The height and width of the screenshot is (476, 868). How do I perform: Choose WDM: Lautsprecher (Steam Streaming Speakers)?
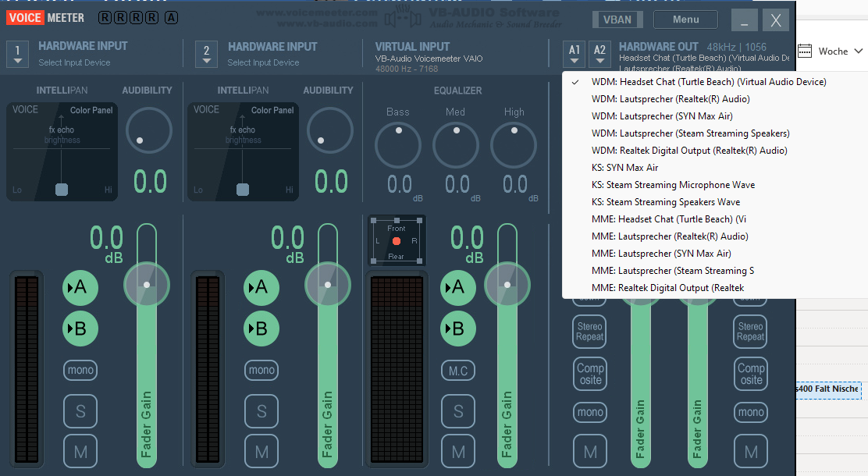point(690,133)
